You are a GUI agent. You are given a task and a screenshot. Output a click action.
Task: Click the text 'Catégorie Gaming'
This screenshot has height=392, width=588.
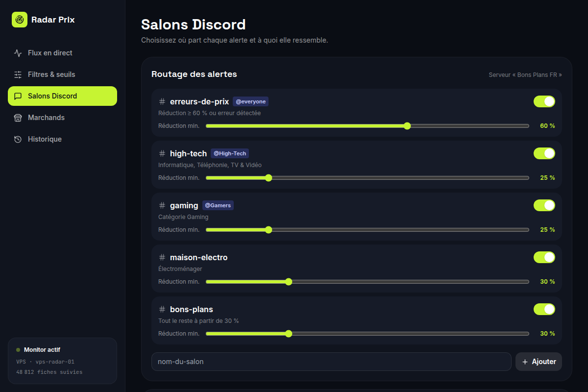[x=183, y=217]
